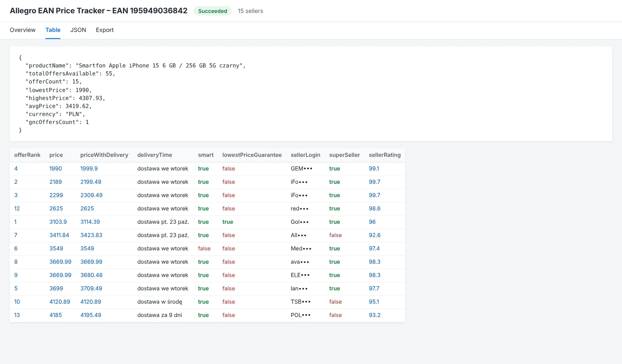Open the Overview tab
The image size is (622, 364).
tap(22, 30)
